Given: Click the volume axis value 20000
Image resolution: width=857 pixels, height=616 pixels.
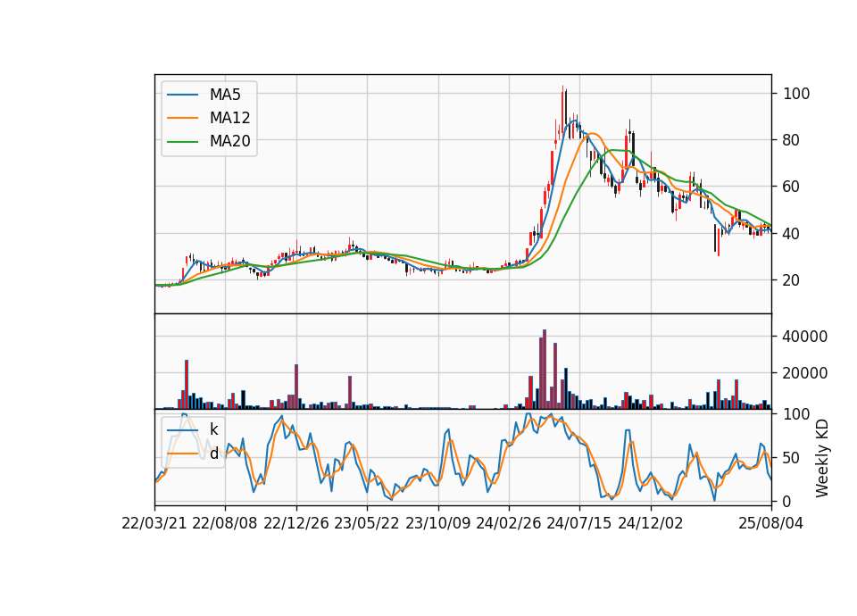Looking at the screenshot, I should 805,373.
